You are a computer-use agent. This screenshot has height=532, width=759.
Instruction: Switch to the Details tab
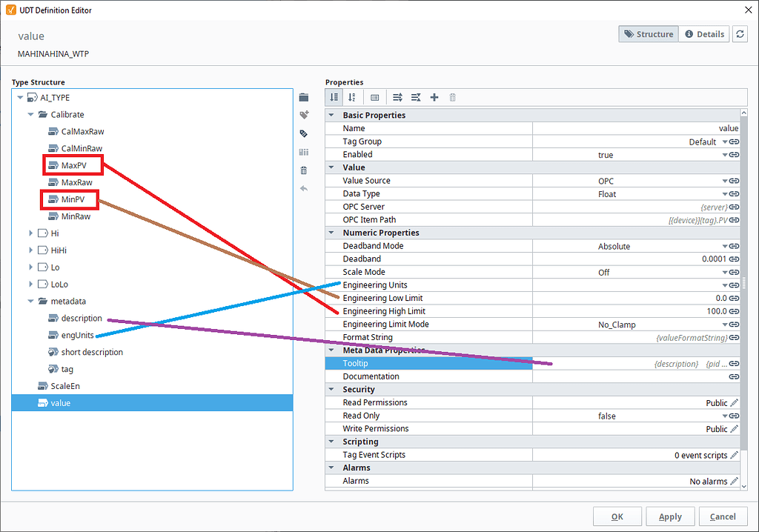(703, 33)
